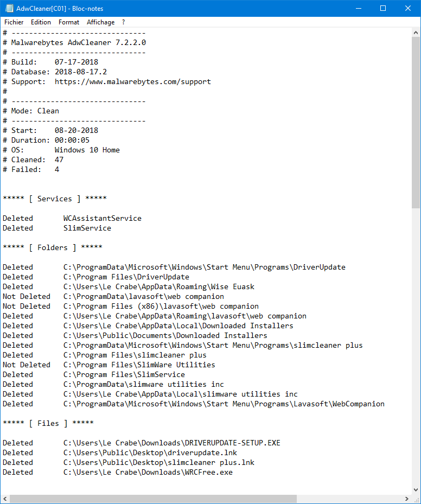The height and width of the screenshot is (504, 421).
Task: Click AppData\Local\Downloaded Installers path
Action: pos(178,326)
